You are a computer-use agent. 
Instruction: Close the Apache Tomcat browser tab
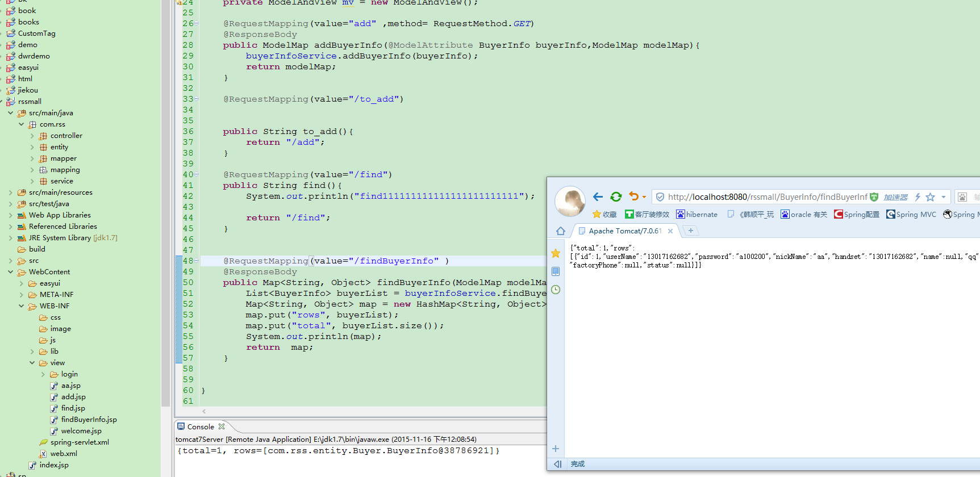tap(670, 231)
